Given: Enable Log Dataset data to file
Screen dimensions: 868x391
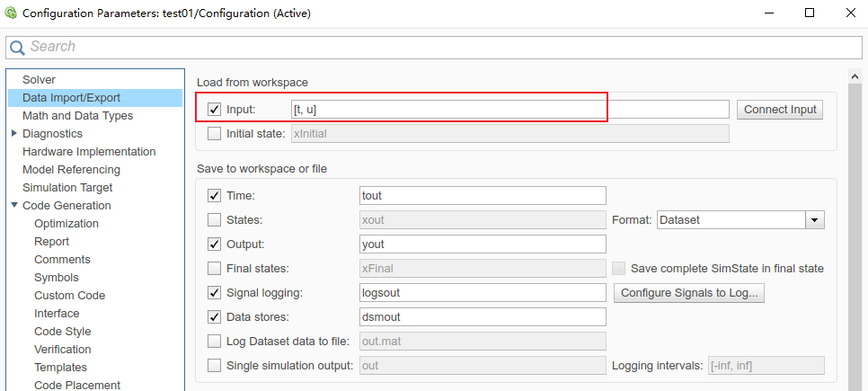Looking at the screenshot, I should 214,342.
